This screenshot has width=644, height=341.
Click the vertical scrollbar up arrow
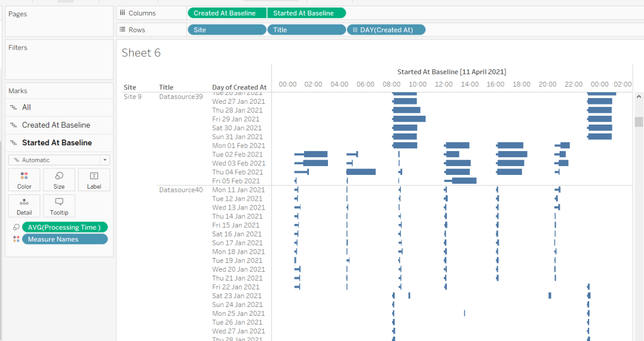[639, 97]
